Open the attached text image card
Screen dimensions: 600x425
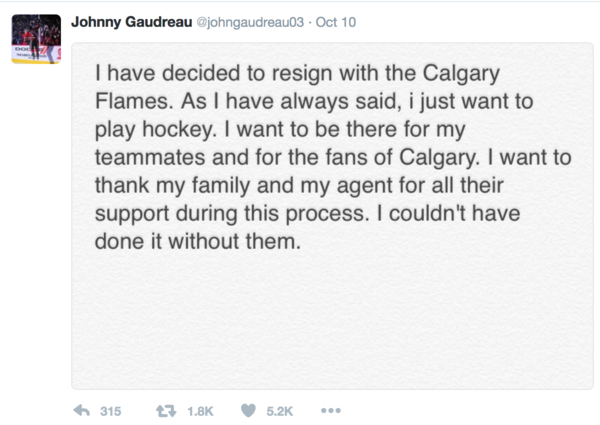(332, 216)
